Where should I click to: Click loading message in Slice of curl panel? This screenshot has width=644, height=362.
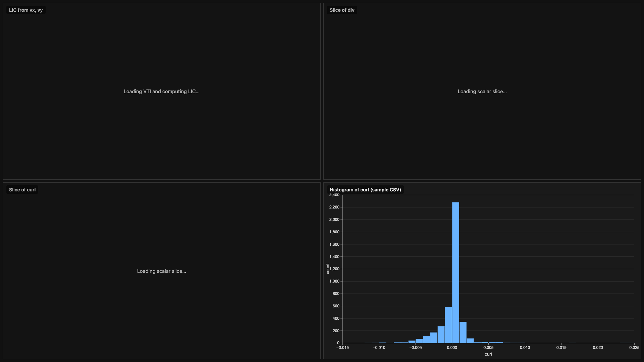(x=161, y=271)
